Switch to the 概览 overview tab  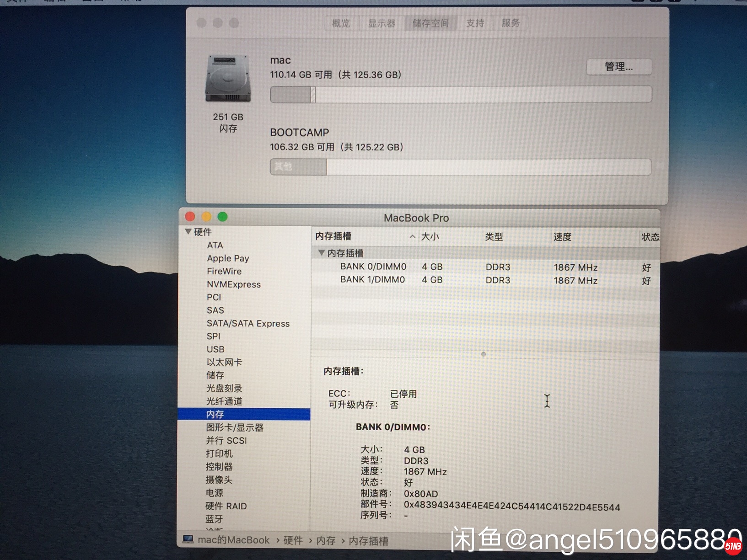coord(340,23)
